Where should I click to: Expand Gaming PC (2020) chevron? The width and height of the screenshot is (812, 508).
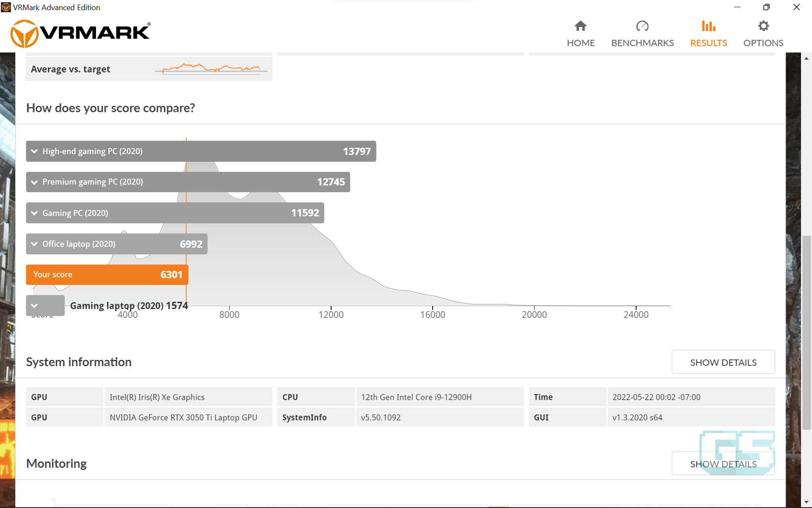click(34, 213)
